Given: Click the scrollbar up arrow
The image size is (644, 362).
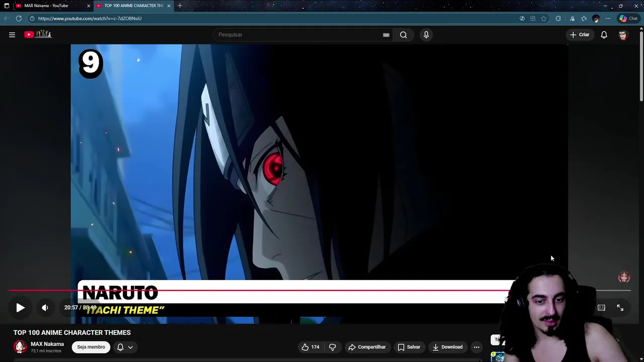Looking at the screenshot, I should [x=641, y=29].
